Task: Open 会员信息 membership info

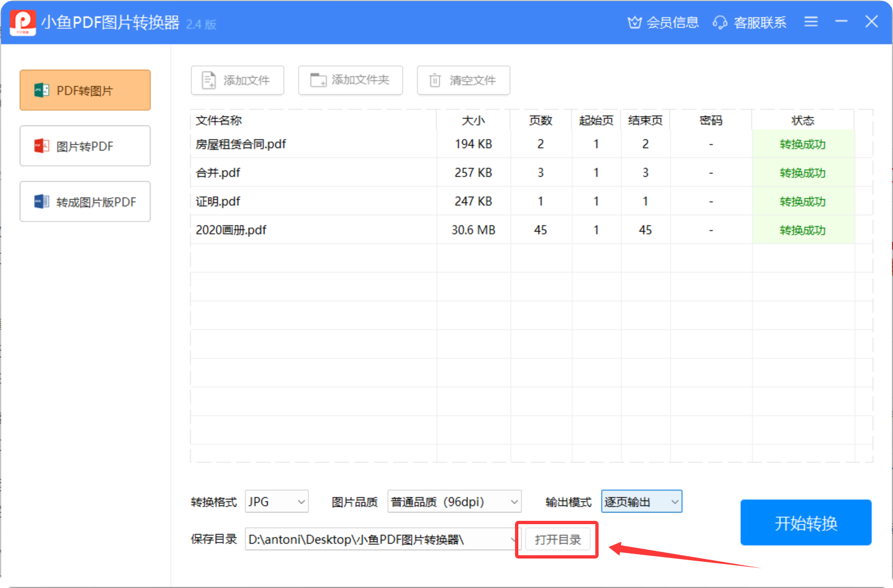Action: coord(662,22)
